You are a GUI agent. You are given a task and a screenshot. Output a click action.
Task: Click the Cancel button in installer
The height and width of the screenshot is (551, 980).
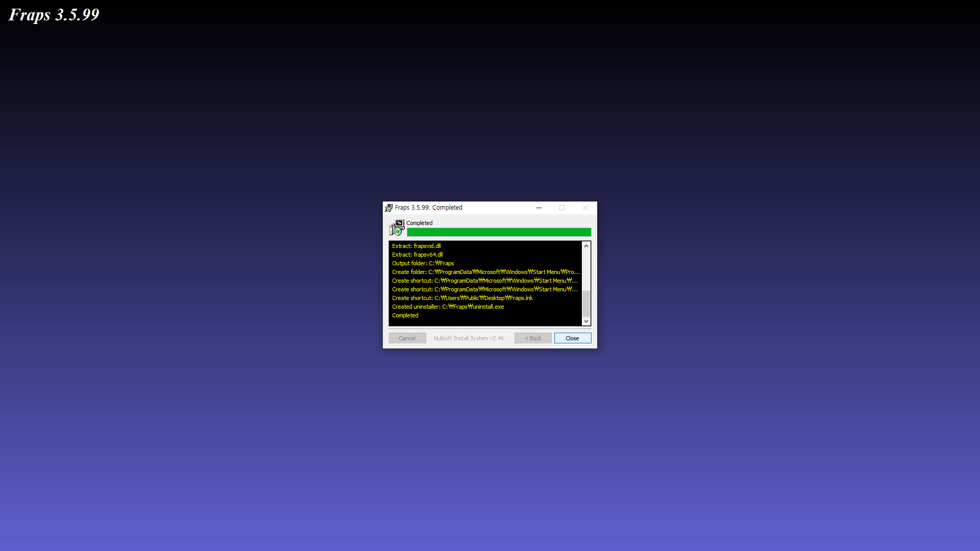tap(407, 338)
